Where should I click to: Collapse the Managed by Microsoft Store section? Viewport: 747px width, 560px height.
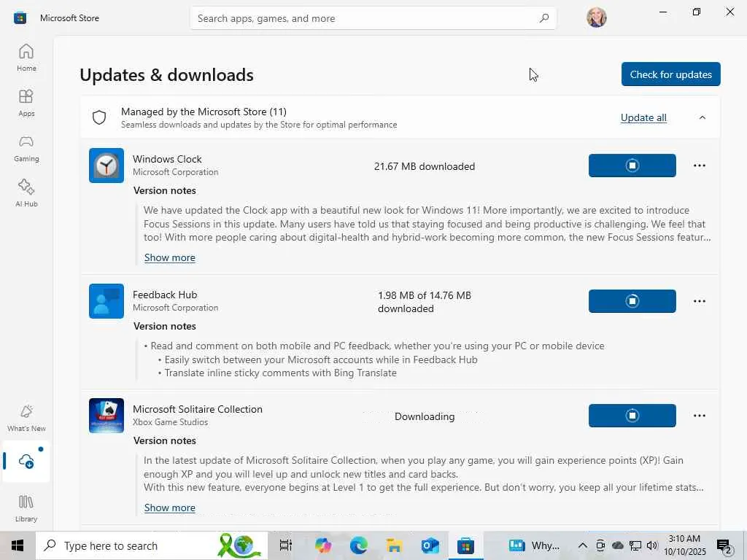(703, 117)
